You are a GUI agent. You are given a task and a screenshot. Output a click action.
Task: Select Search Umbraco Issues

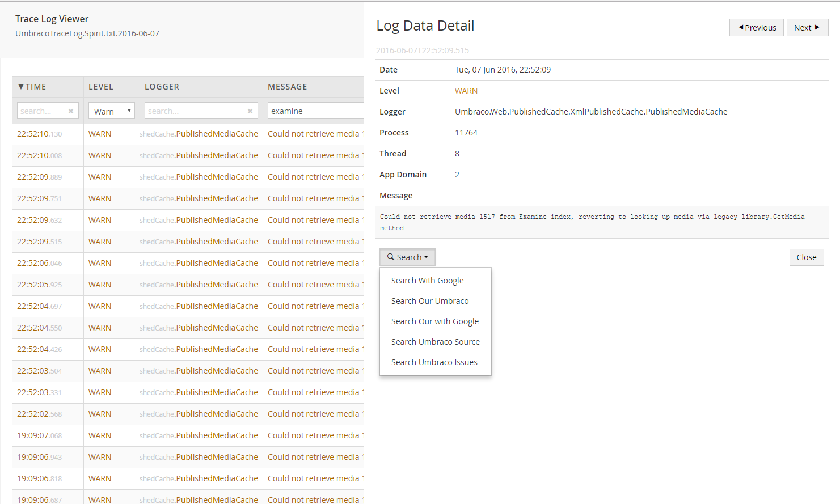click(434, 362)
